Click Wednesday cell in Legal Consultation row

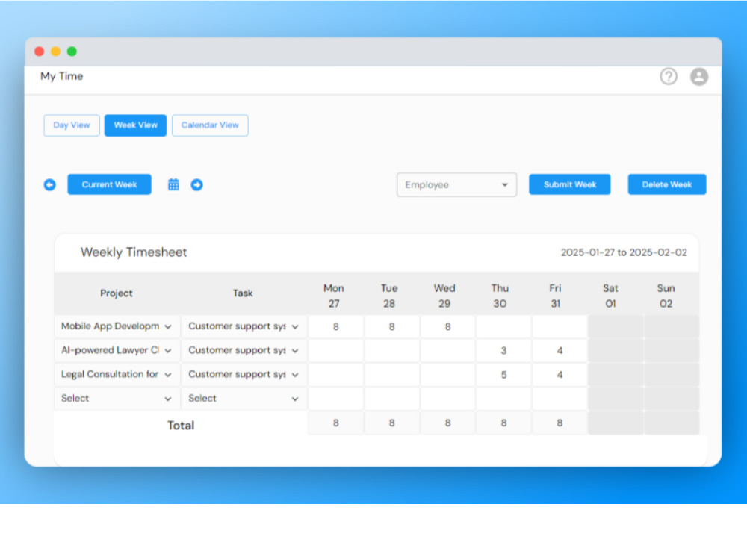pos(447,375)
